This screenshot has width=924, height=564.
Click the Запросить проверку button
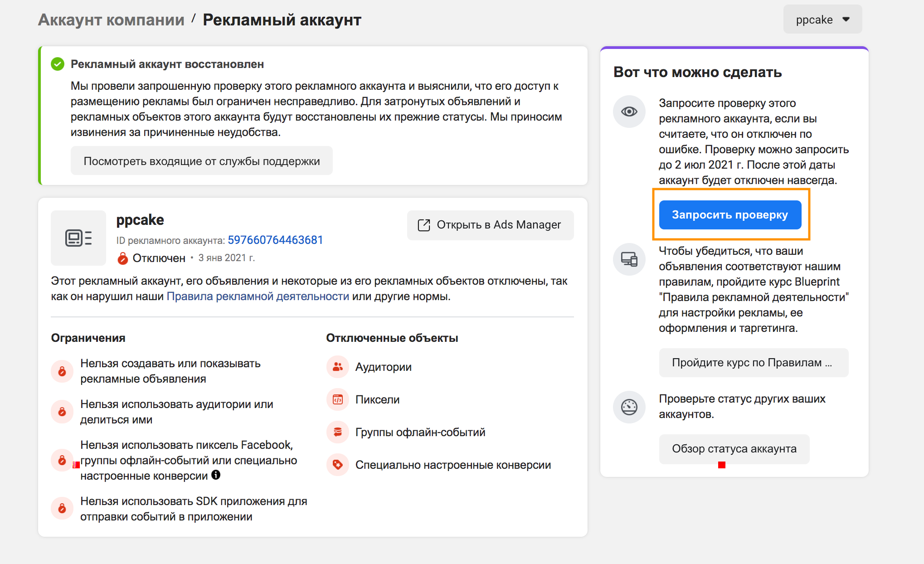pos(730,214)
